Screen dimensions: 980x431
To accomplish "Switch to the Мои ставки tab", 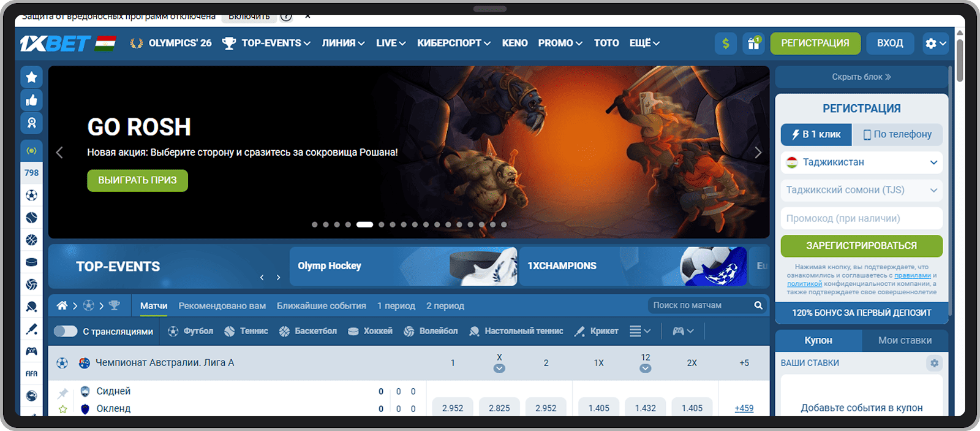I will point(905,340).
